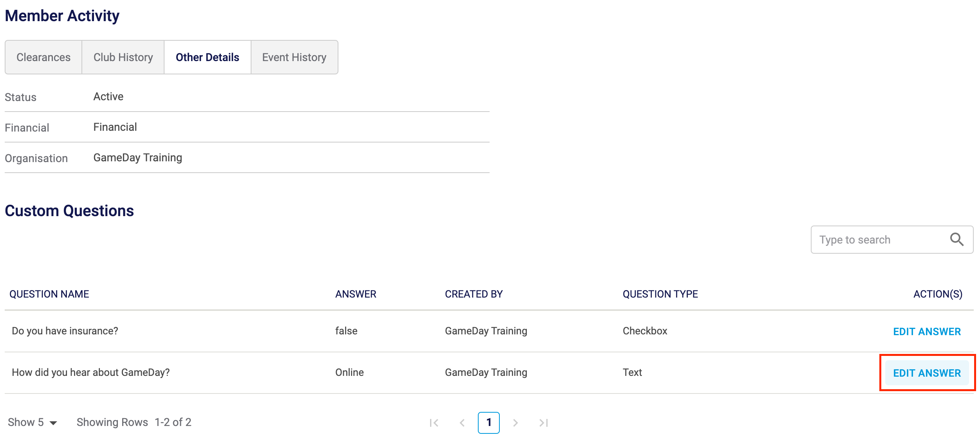Edit answer for How did you hear
The width and height of the screenshot is (980, 444).
pyautogui.click(x=927, y=373)
